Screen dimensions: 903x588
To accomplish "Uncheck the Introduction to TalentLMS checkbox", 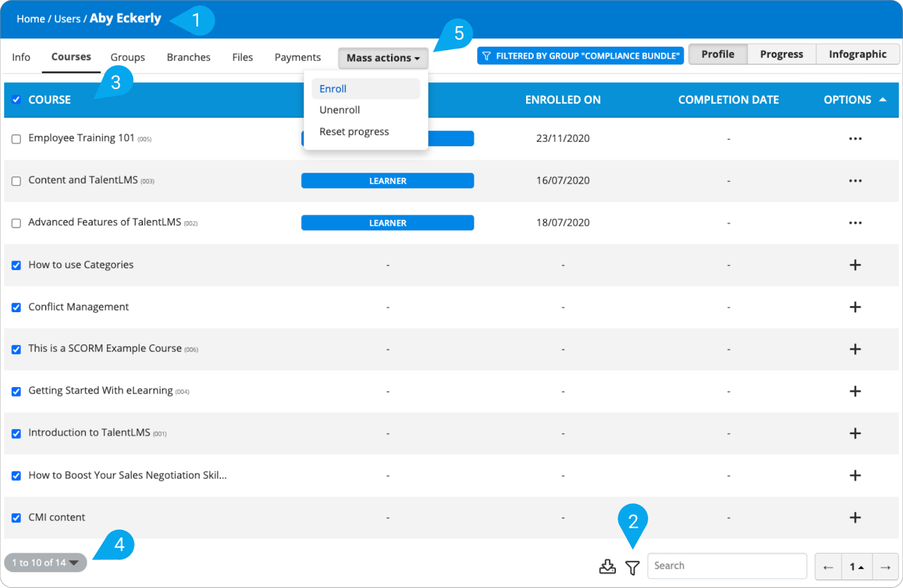I will click(16, 433).
